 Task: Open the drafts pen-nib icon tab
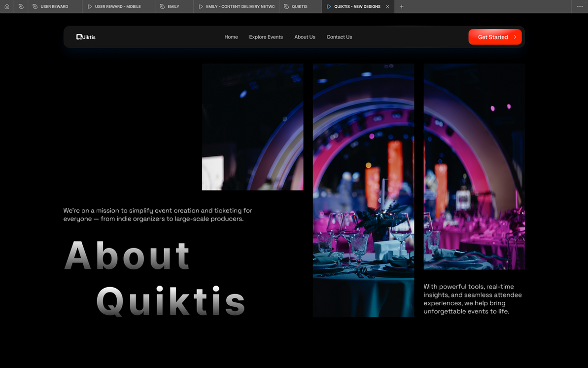pyautogui.click(x=21, y=6)
